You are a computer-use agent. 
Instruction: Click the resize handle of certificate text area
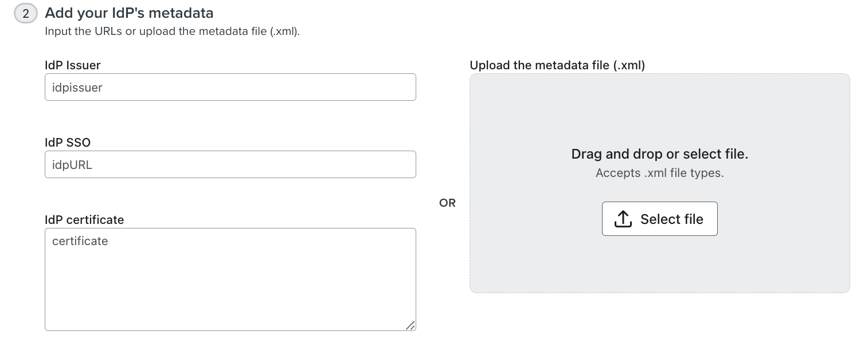(x=411, y=326)
